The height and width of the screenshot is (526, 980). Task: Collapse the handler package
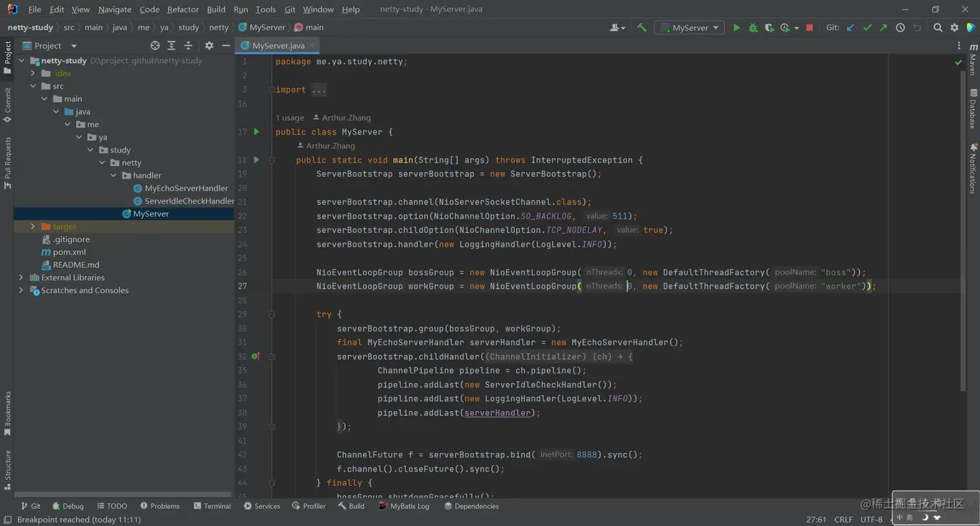pos(113,176)
